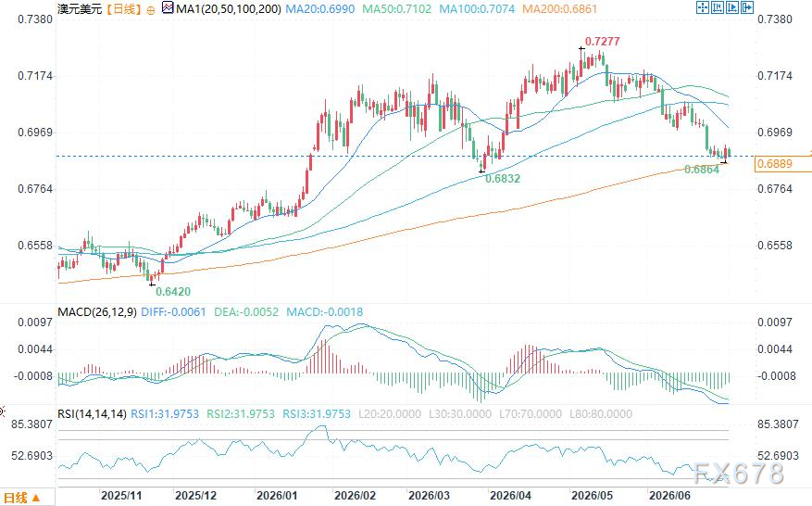812x506 pixels.
Task: Click the small gear icon beside the RSI panel
Action: pyautogui.click(x=2, y=412)
